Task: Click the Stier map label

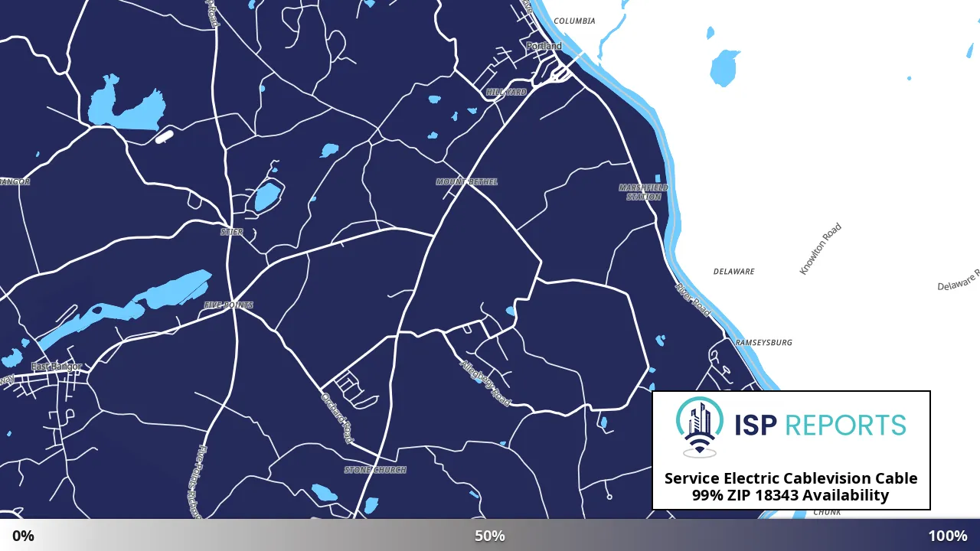Action: coord(232,232)
